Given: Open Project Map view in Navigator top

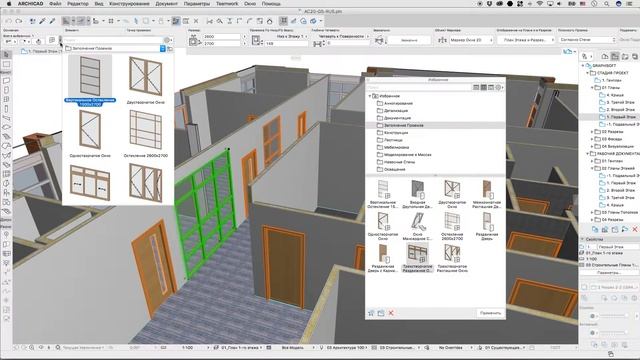Looking at the screenshot, I should pyautogui.click(x=605, y=56).
